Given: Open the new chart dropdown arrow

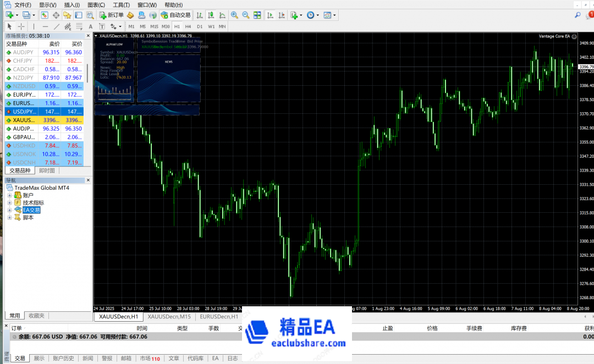Looking at the screenshot, I should 17,15.
